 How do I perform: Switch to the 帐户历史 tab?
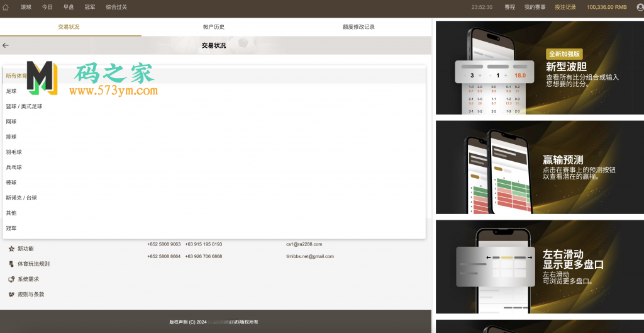tap(214, 27)
